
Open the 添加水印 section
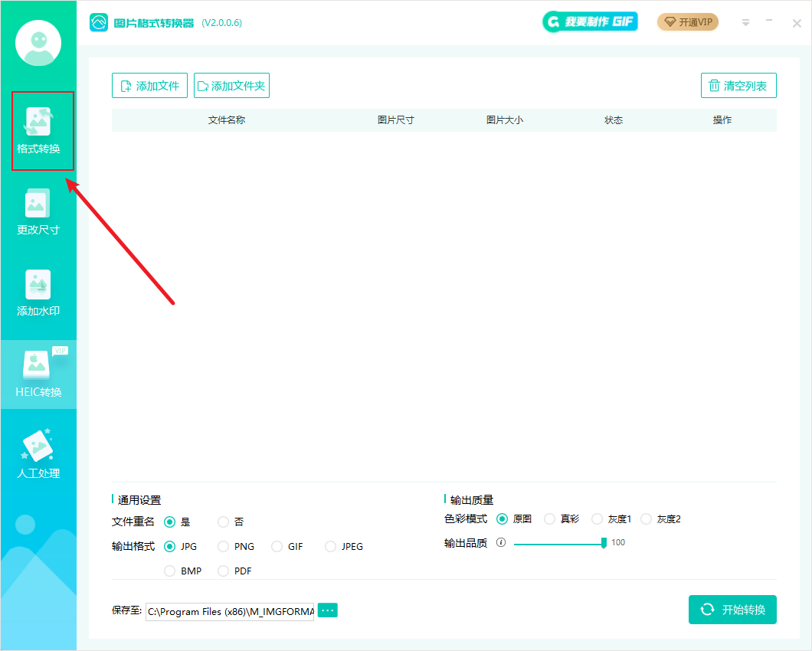click(38, 293)
